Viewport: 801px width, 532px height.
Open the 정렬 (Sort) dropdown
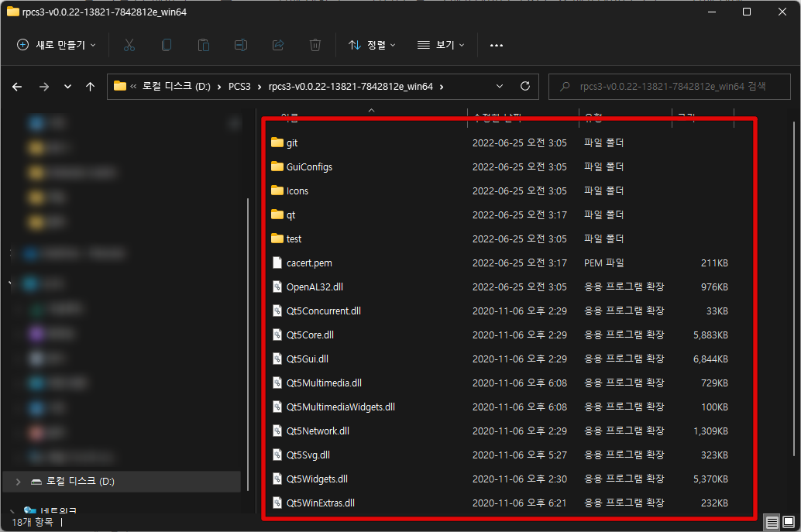[372, 45]
